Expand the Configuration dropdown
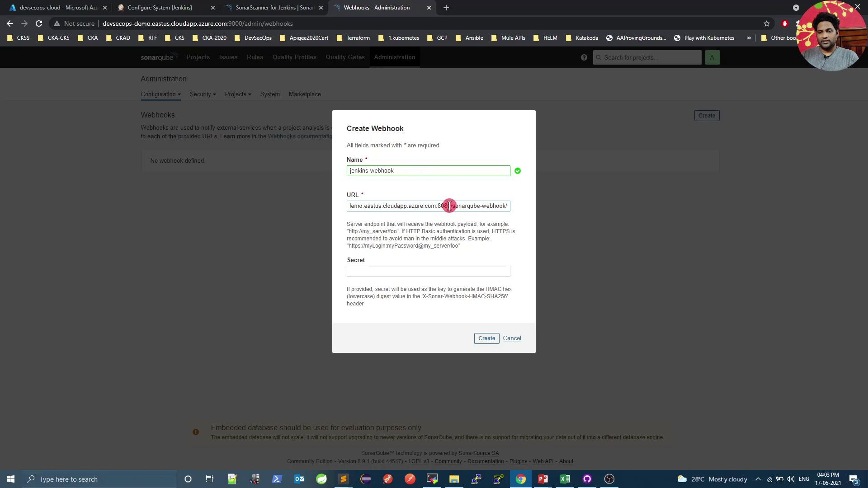Viewport: 868px width, 488px height. [x=160, y=94]
